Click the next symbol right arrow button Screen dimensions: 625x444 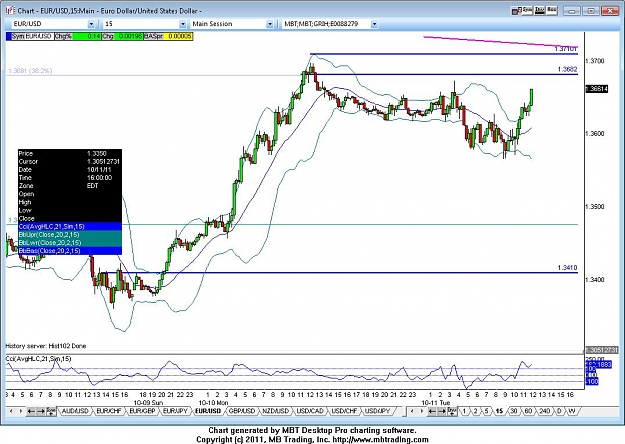(41, 411)
